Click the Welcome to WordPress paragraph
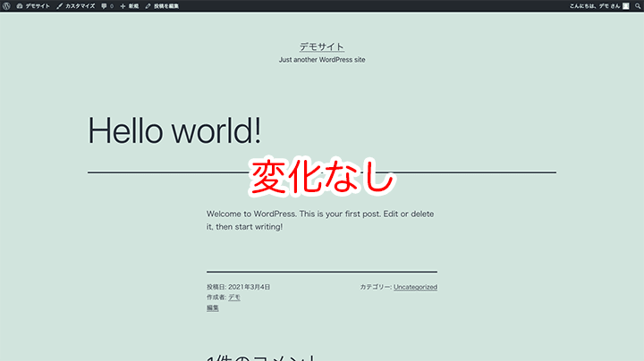 (320, 221)
